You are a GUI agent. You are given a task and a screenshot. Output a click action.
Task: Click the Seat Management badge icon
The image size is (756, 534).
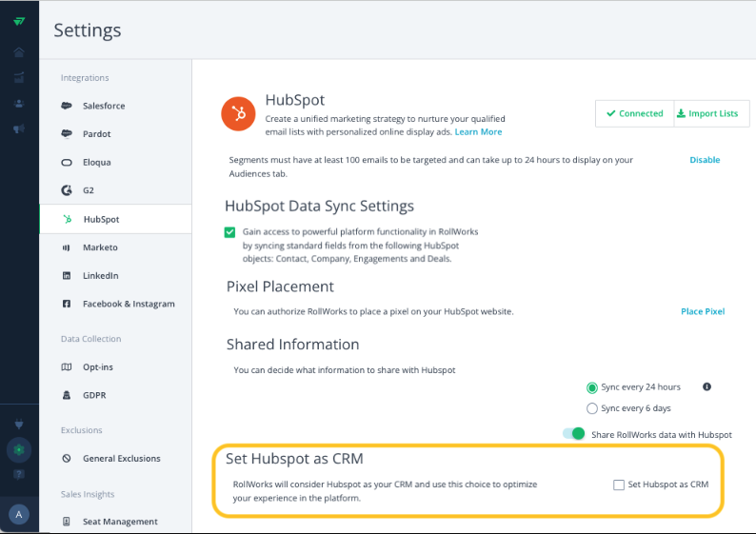(67, 522)
